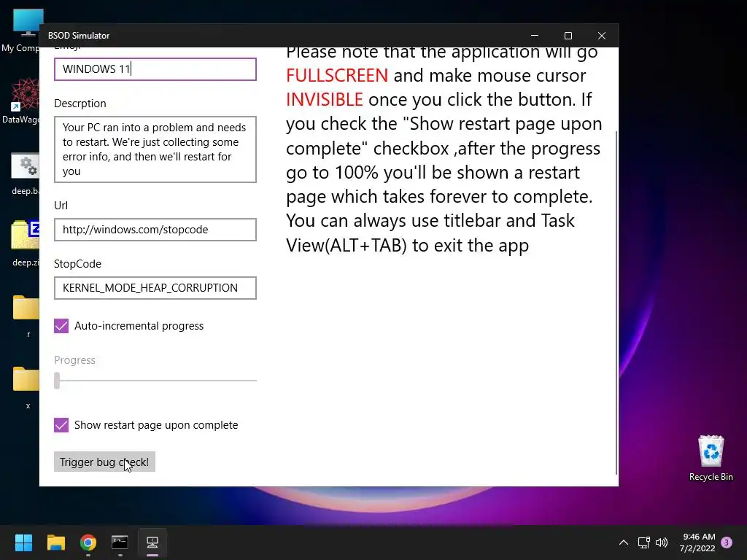The height and width of the screenshot is (560, 747).
Task: Open the Windows Start menu
Action: click(23, 542)
